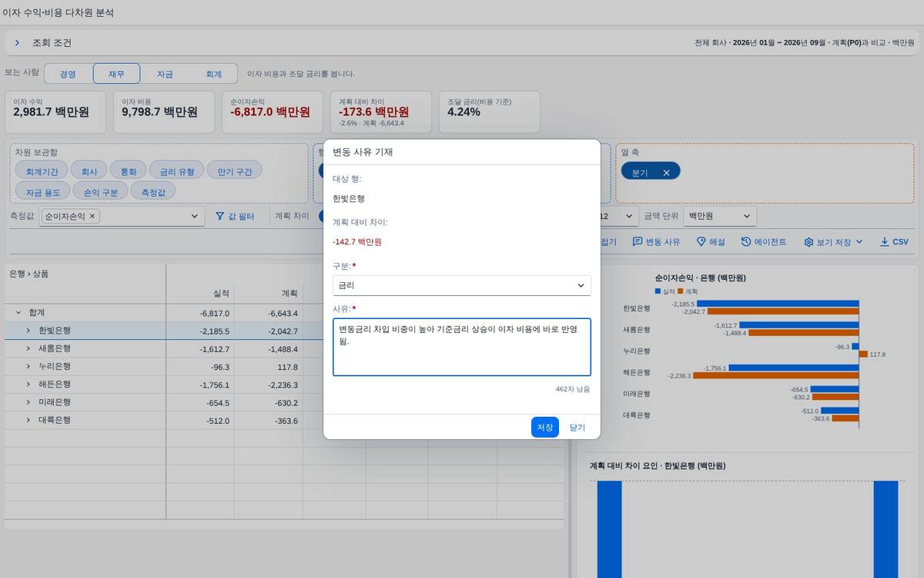The image size is (924, 578).
Task: Save the 변동 사유 with the 저장 button
Action: click(x=545, y=427)
